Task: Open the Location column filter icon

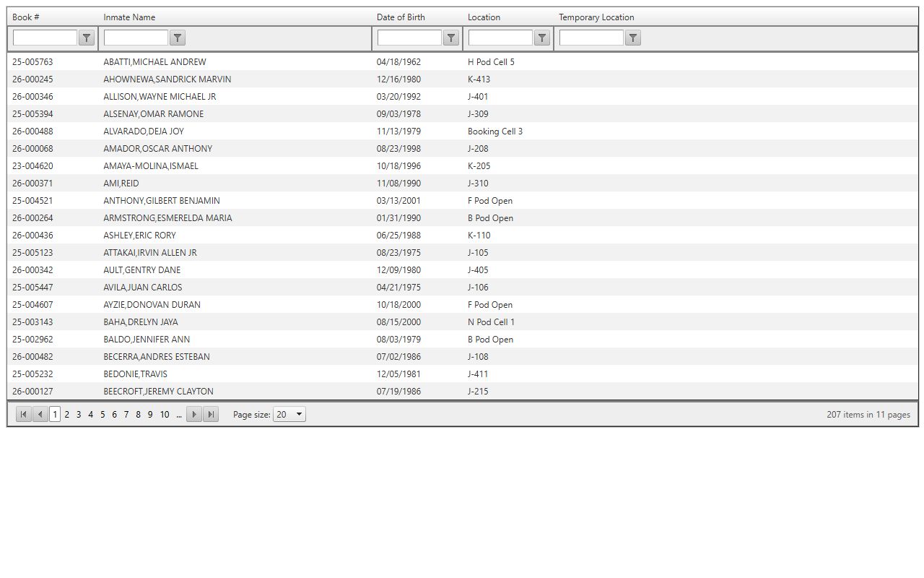Action: click(542, 38)
